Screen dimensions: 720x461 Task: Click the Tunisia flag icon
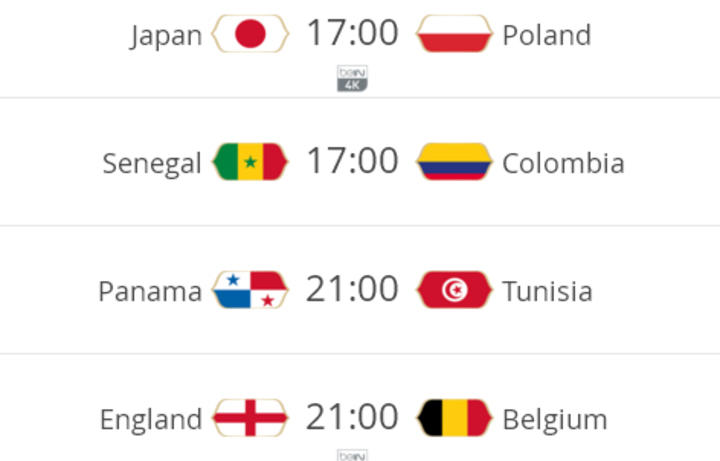pyautogui.click(x=454, y=290)
